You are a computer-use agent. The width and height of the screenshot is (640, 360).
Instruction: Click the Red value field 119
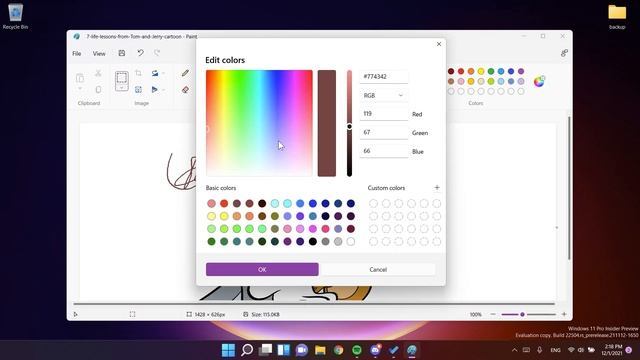(384, 114)
